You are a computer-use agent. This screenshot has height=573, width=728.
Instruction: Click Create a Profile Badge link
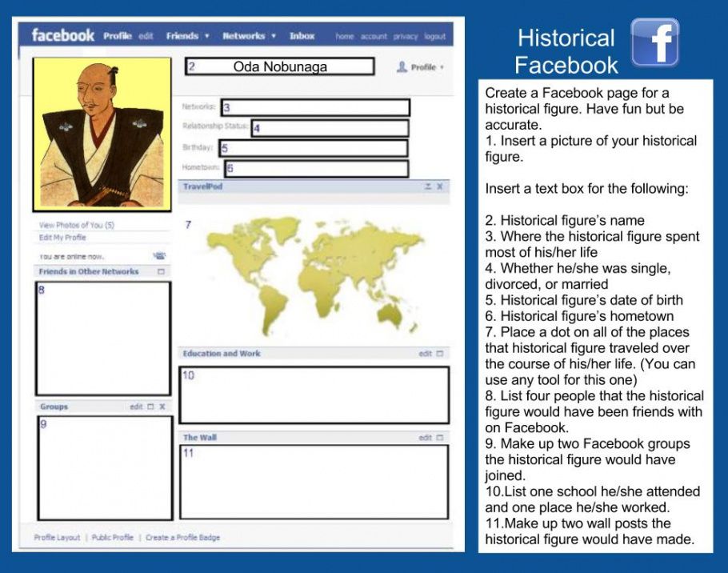pyautogui.click(x=183, y=537)
